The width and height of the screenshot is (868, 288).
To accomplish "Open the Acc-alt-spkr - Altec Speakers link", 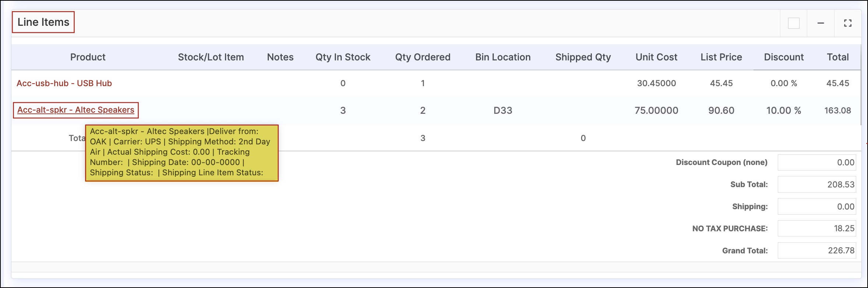I will click(76, 110).
